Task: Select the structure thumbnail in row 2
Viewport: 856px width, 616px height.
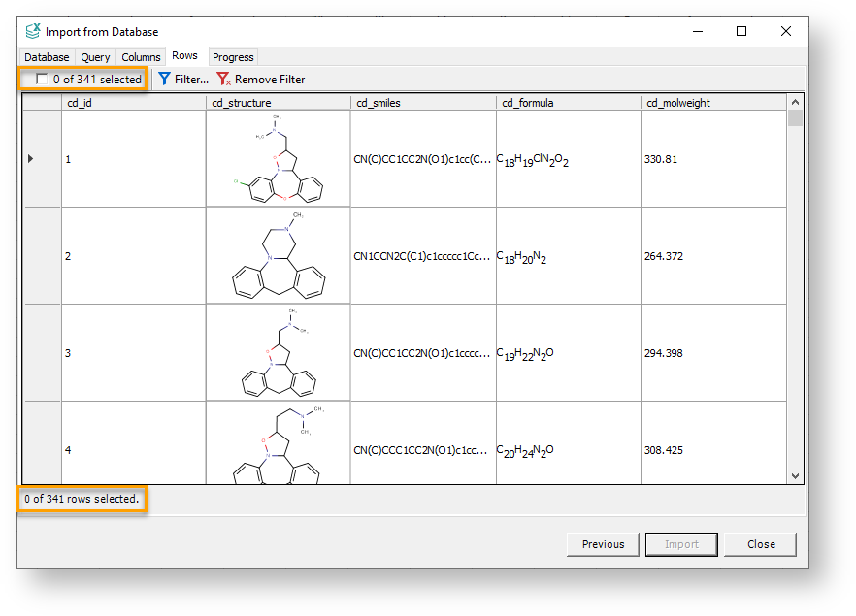Action: [278, 255]
